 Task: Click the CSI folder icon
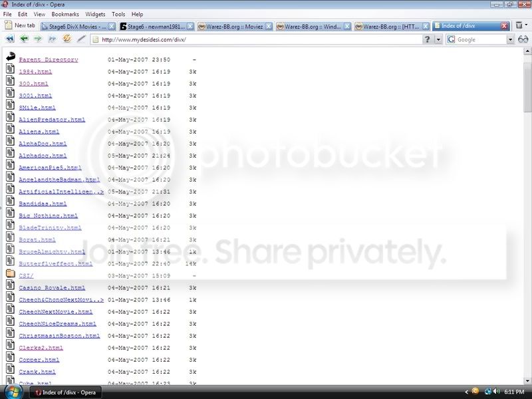(x=11, y=273)
